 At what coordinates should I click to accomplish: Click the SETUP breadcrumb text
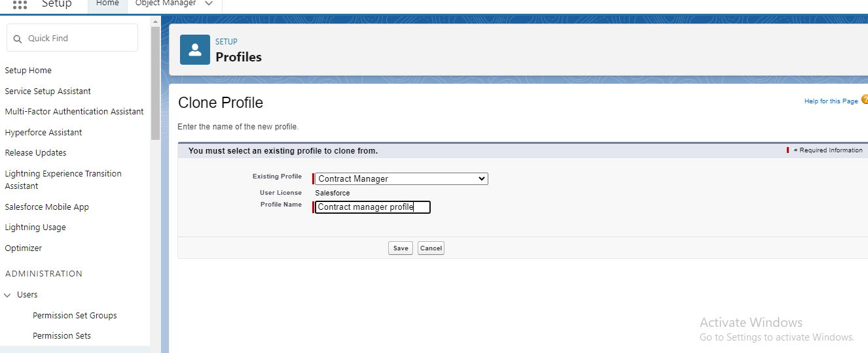point(226,42)
